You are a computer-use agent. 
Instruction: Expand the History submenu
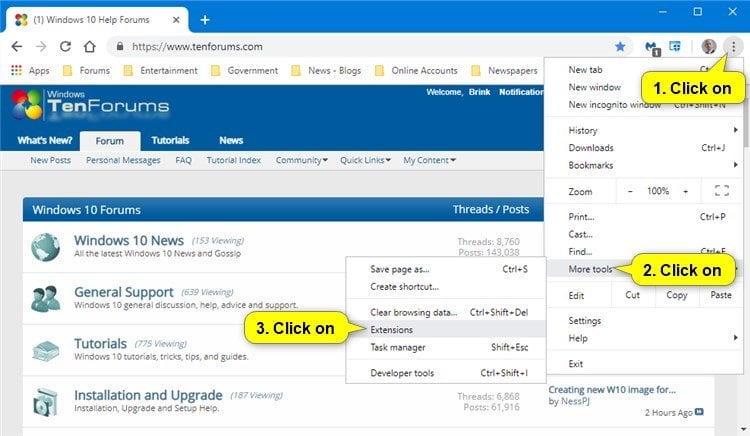tap(644, 130)
